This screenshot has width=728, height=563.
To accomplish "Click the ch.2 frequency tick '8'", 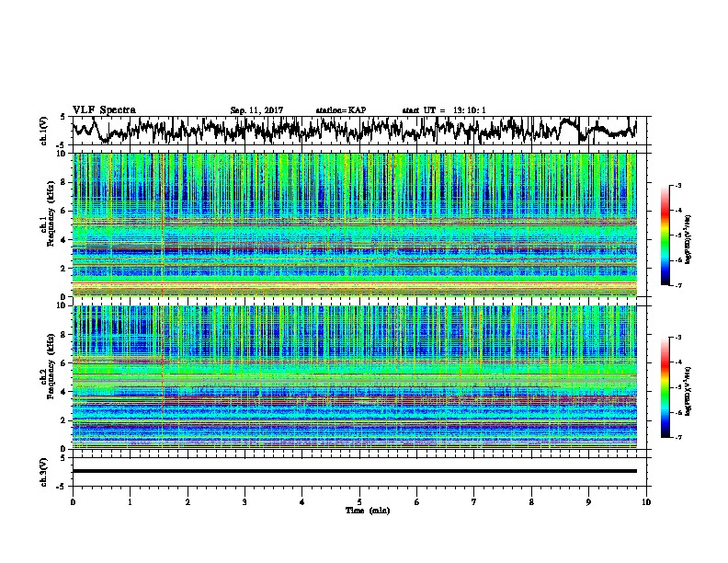I will pos(65,335).
